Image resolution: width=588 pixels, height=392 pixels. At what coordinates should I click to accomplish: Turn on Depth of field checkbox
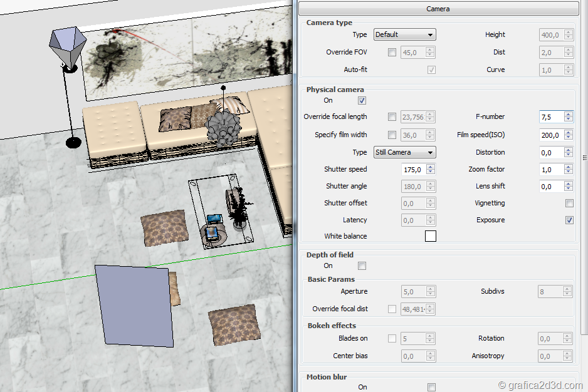362,266
